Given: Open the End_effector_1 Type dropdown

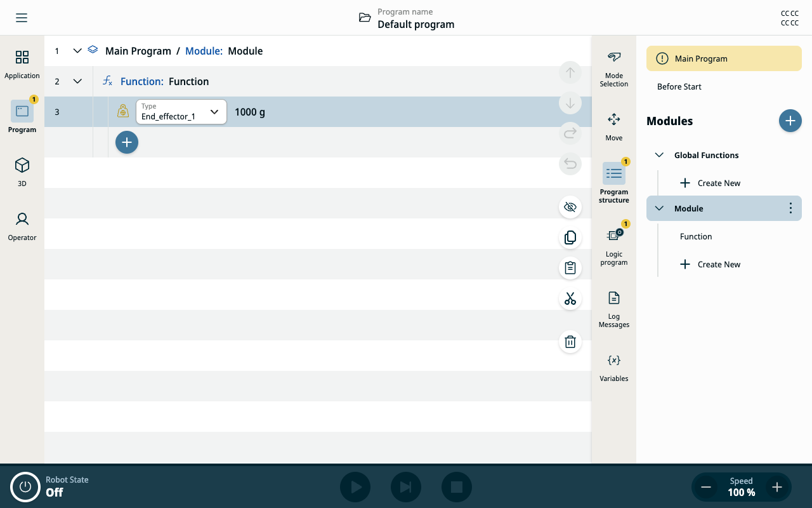Looking at the screenshot, I should pos(181,112).
